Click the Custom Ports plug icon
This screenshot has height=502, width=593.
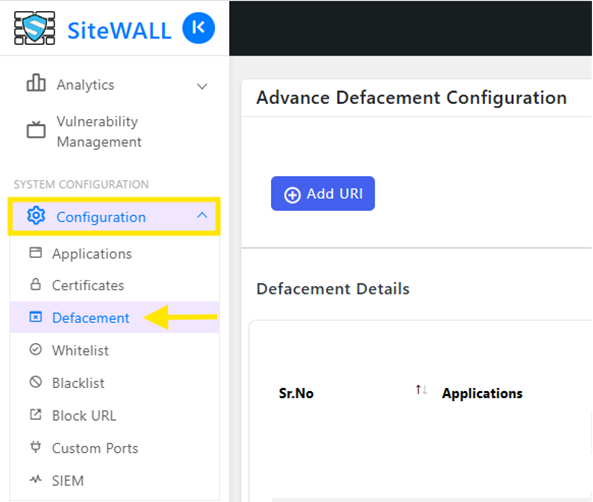click(36, 447)
